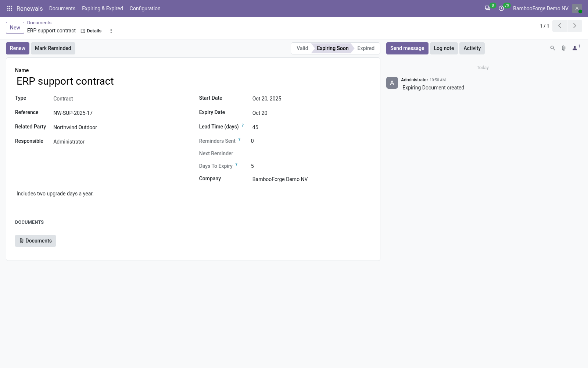Attach files with the chatter paperclip

pos(563,48)
